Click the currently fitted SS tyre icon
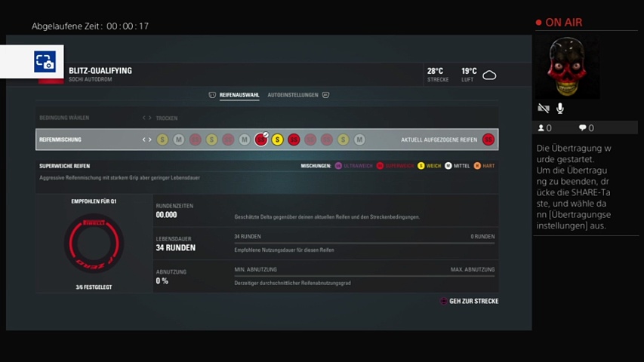The width and height of the screenshot is (644, 362). pos(488,140)
